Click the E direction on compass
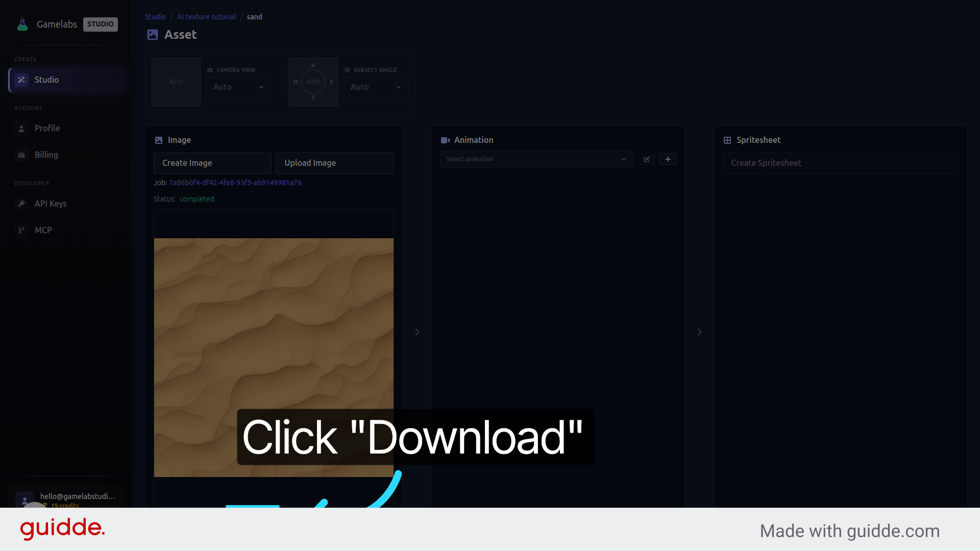Image resolution: width=980 pixels, height=551 pixels. [332, 82]
